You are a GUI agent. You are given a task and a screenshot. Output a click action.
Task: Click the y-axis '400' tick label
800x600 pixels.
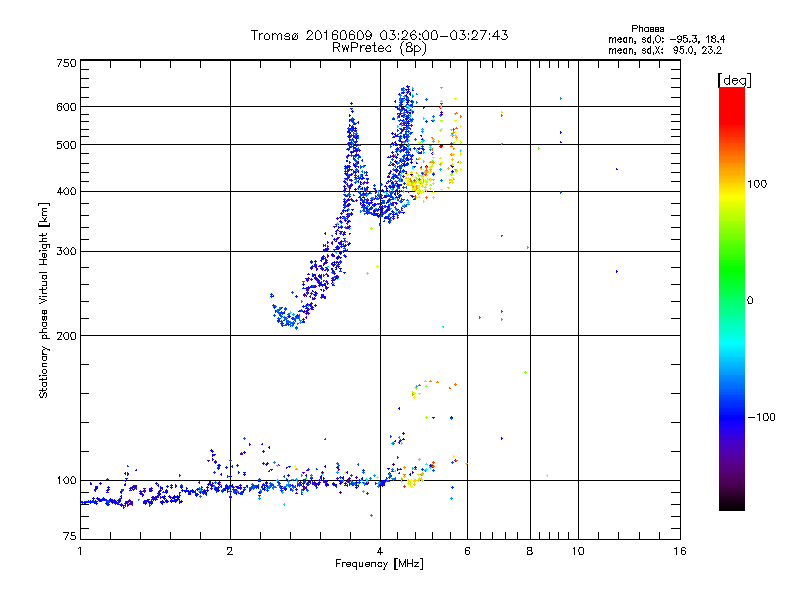[x=66, y=192]
